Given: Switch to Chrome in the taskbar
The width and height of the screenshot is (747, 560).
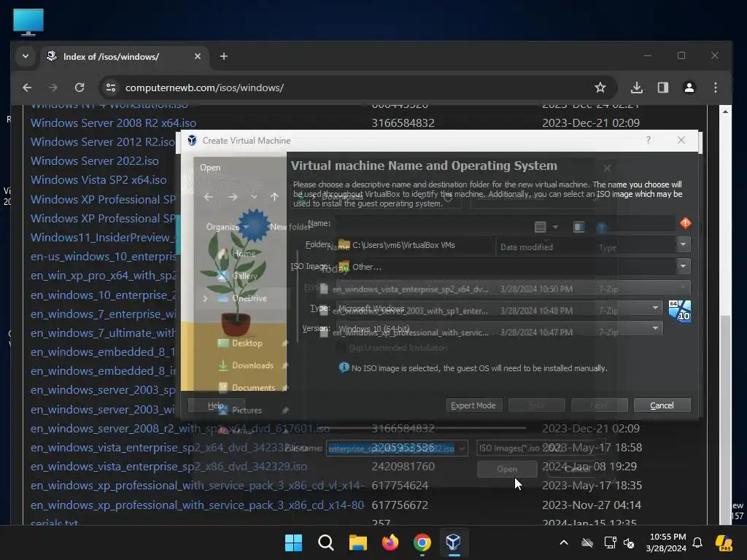Looking at the screenshot, I should [422, 542].
